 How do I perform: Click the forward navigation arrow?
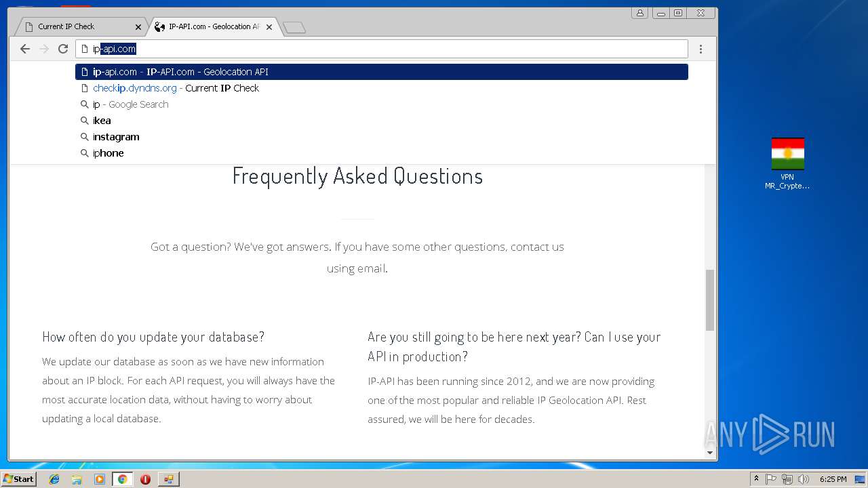tap(44, 49)
